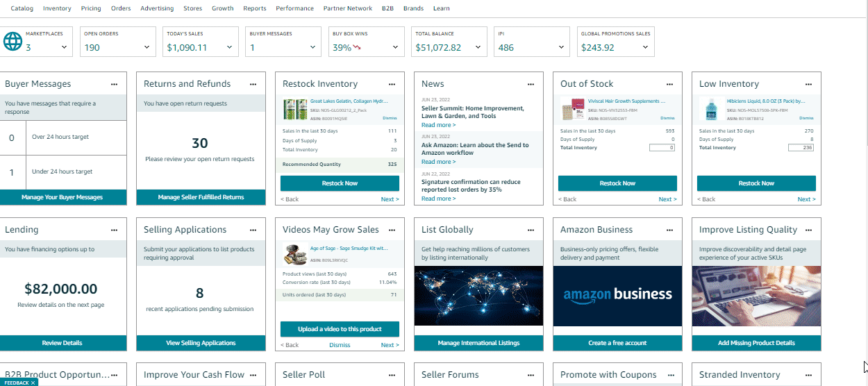
Task: Click the List Globally world map image
Action: [x=478, y=296]
